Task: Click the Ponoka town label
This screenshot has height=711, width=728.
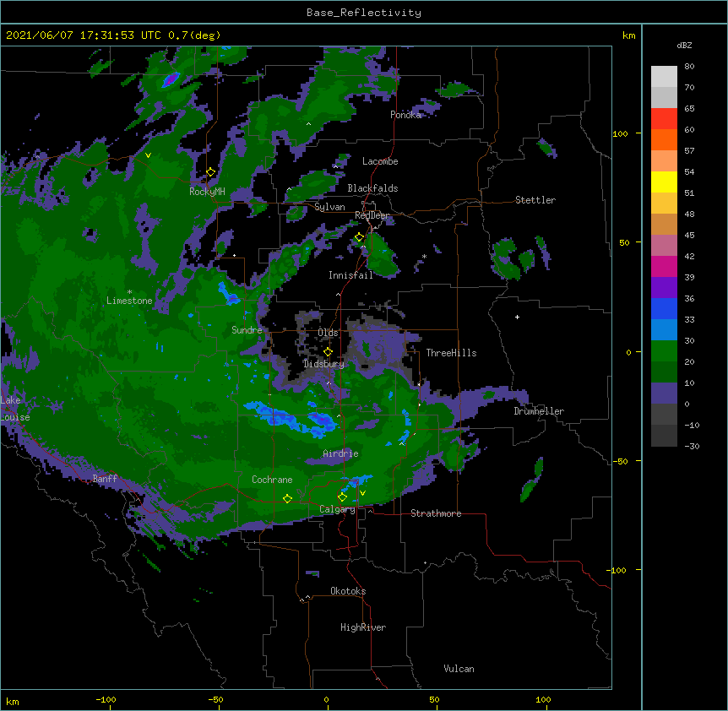Action: point(405,115)
